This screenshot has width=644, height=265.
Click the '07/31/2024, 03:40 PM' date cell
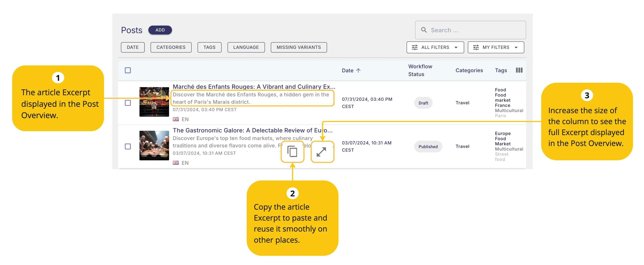pos(367,103)
